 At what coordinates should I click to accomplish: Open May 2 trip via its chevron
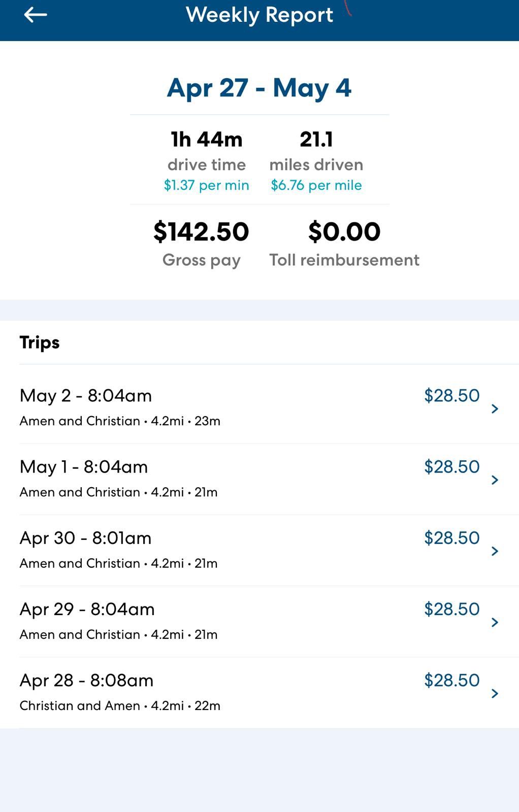click(495, 409)
